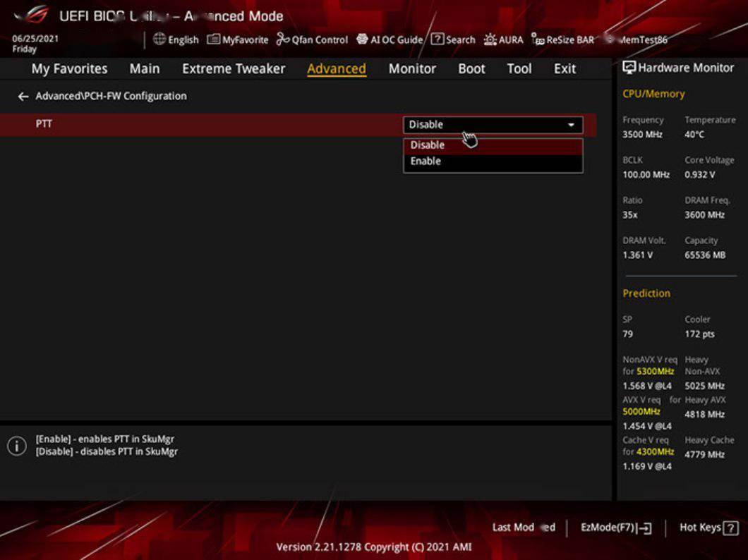
Task: Click the ReSize BAR icon
Action: click(x=538, y=39)
